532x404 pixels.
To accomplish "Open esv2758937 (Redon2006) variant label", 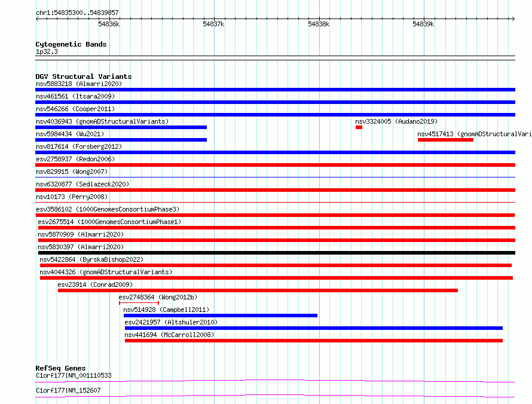I will tap(75, 159).
